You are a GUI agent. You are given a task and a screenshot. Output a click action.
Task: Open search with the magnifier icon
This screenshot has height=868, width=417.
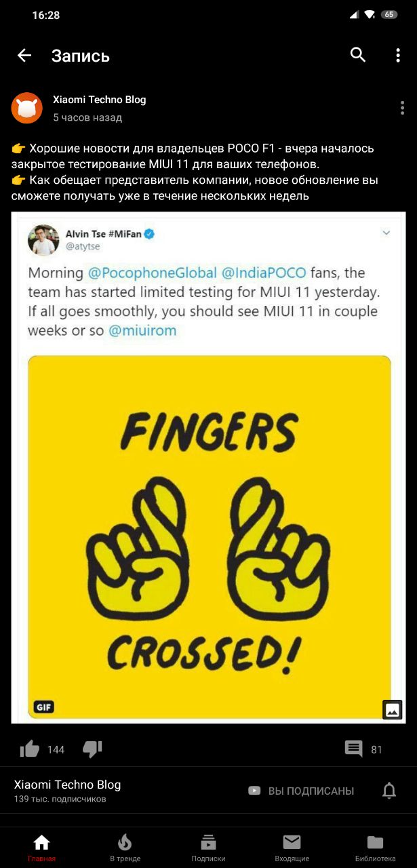click(358, 55)
